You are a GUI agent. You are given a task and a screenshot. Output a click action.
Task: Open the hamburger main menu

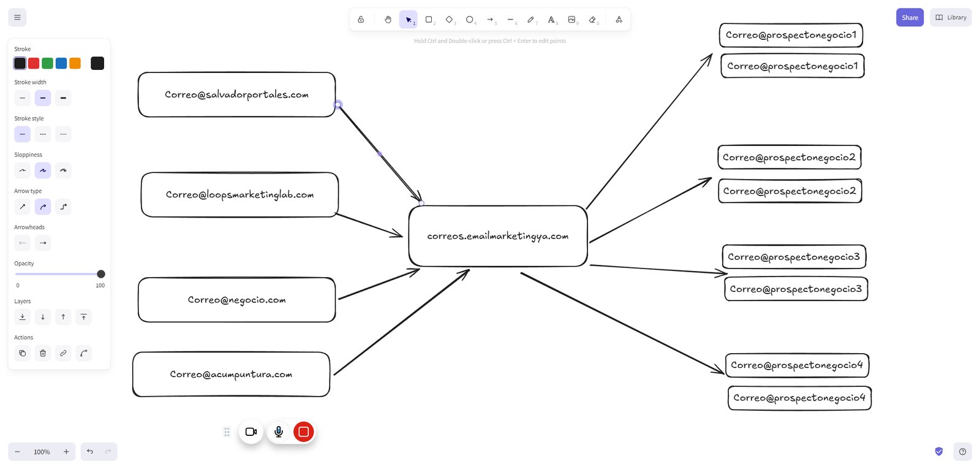pos(17,17)
